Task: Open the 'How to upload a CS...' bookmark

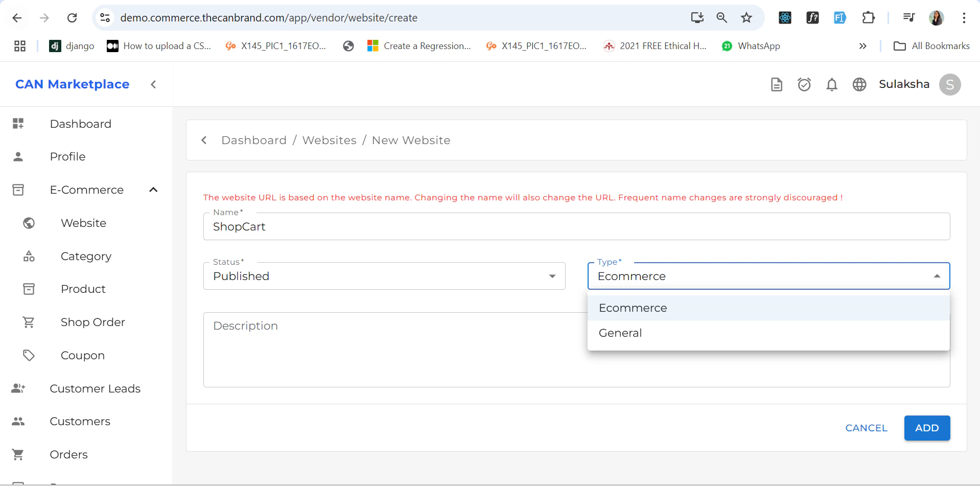Action: click(159, 46)
